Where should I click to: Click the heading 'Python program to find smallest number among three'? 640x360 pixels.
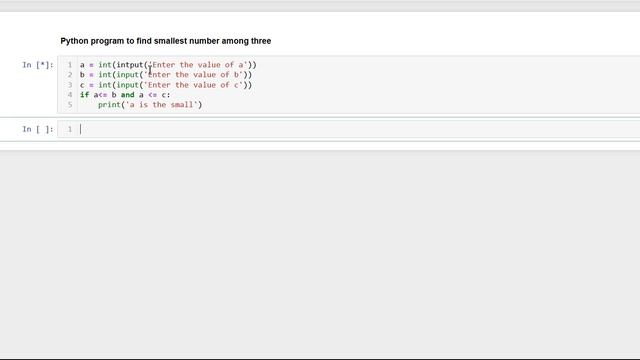tap(166, 41)
